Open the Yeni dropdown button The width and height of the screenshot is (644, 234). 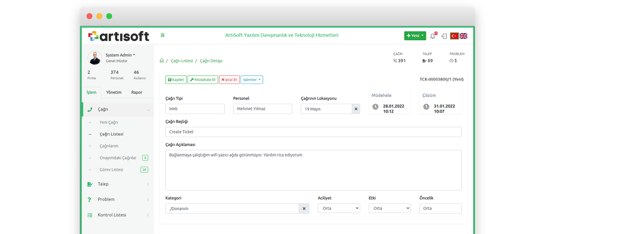coord(415,36)
